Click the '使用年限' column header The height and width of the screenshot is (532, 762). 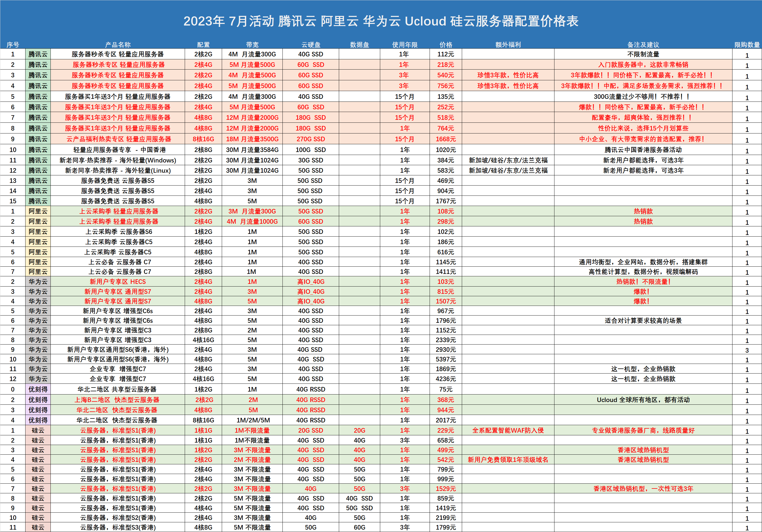click(405, 45)
